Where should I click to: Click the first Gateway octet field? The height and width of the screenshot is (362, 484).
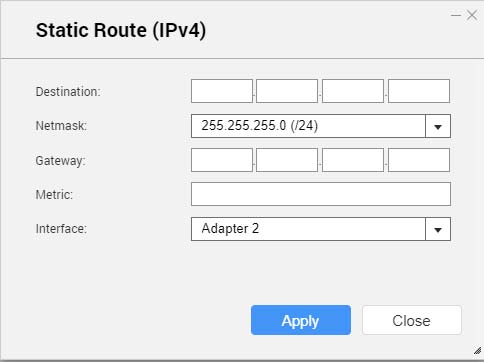222,160
